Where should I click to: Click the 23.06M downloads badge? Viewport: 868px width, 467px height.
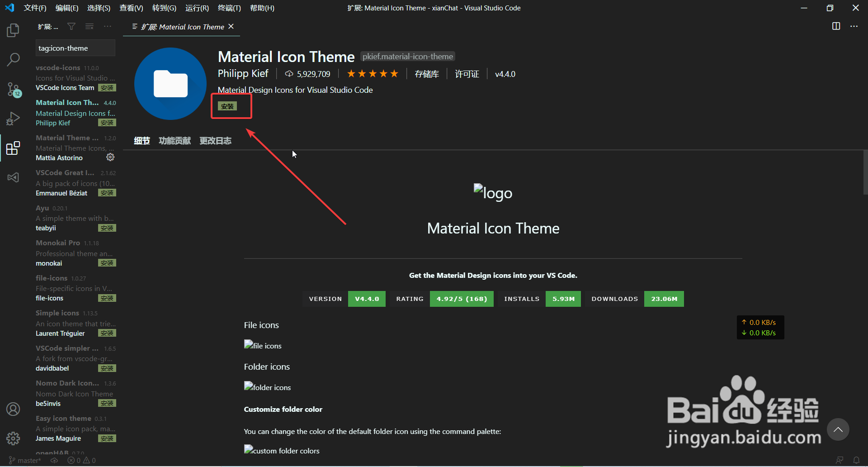(664, 299)
